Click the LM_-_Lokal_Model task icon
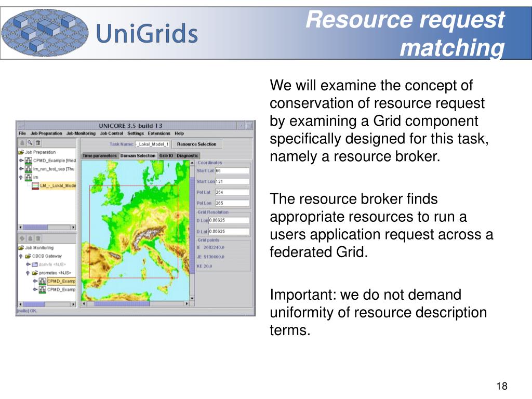This screenshot has height=399, width=532. [x=35, y=185]
